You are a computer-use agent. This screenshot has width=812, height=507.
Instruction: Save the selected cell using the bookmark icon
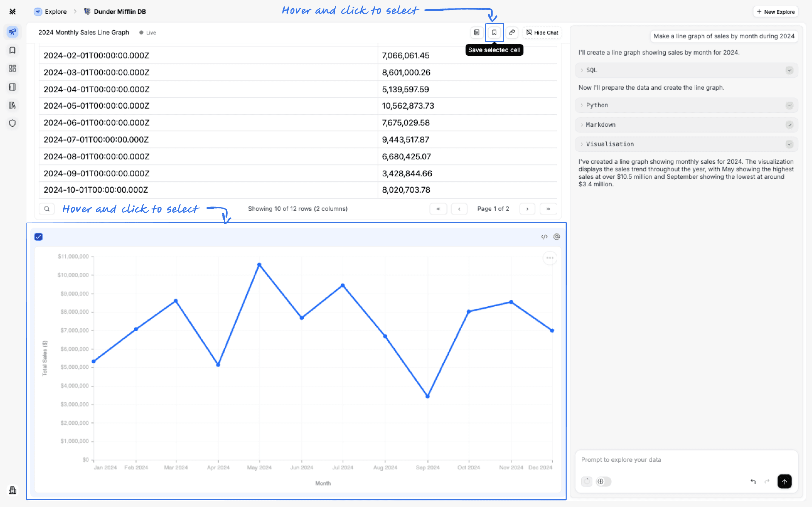click(494, 33)
